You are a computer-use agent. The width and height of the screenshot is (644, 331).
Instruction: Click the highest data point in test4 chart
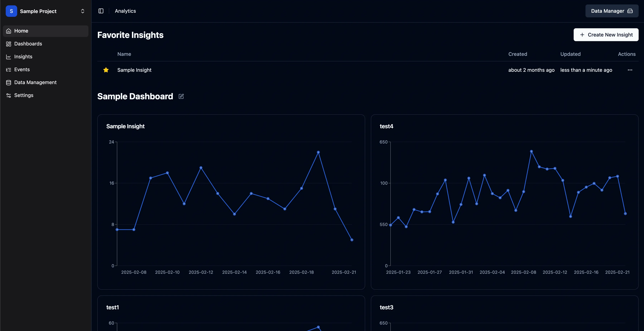531,151
